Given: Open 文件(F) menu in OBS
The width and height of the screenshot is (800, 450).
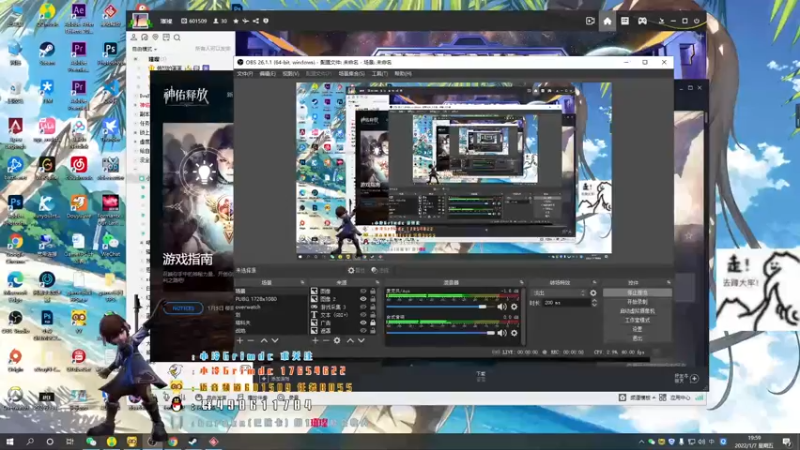Looking at the screenshot, I should [x=245, y=74].
